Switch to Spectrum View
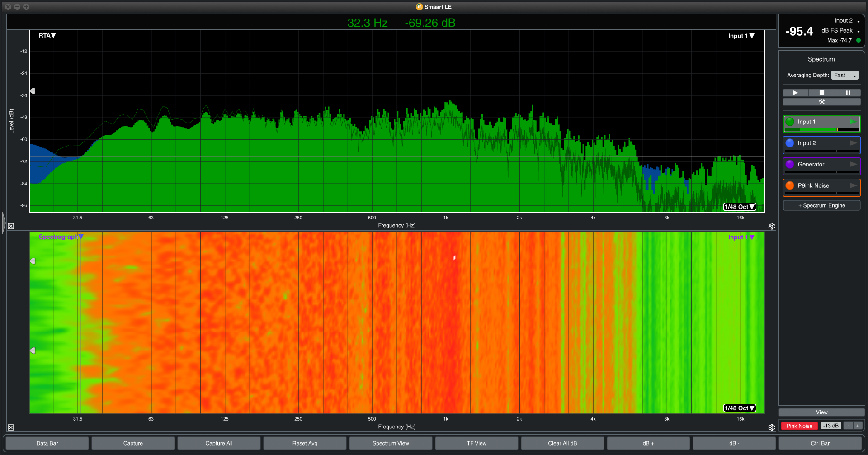The height and width of the screenshot is (455, 868). 391,443
